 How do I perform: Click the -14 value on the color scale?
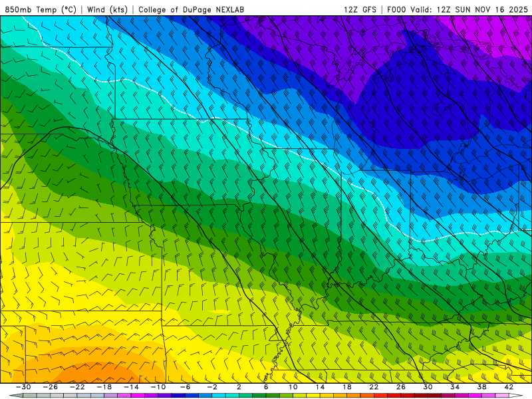click(x=131, y=387)
